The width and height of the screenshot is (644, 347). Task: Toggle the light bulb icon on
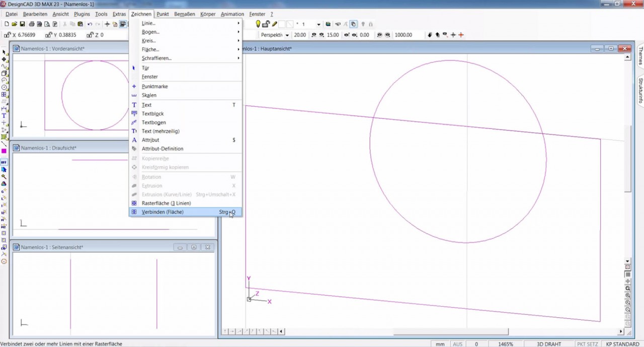[x=258, y=24]
